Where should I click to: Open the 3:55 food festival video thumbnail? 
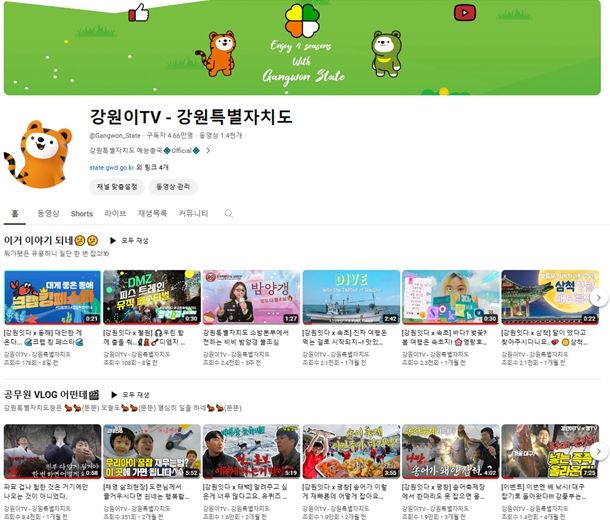[x=351, y=451]
